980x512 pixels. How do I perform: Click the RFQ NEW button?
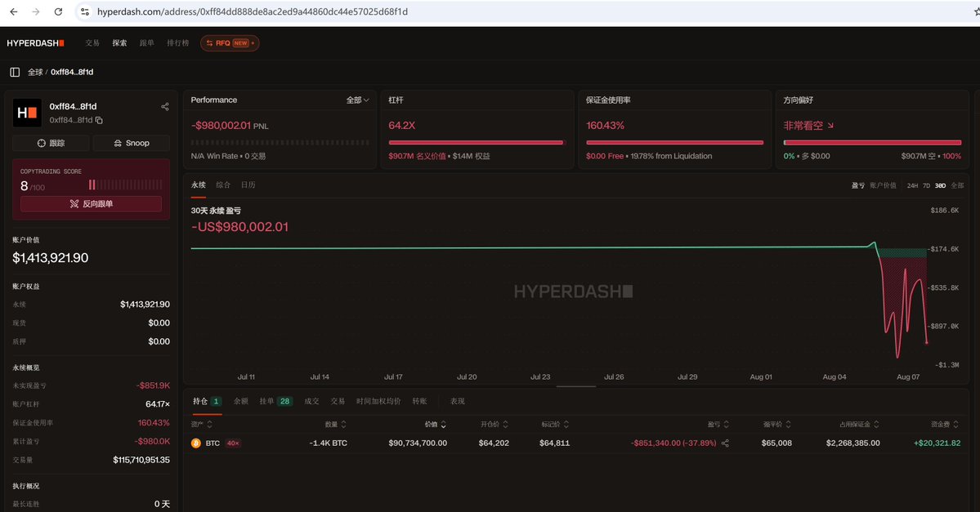click(230, 43)
